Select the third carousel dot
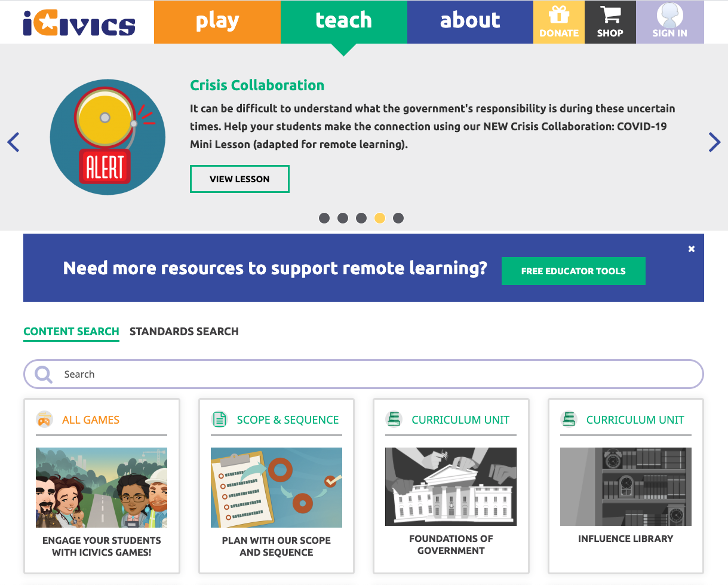The width and height of the screenshot is (728, 585). pyautogui.click(x=361, y=218)
